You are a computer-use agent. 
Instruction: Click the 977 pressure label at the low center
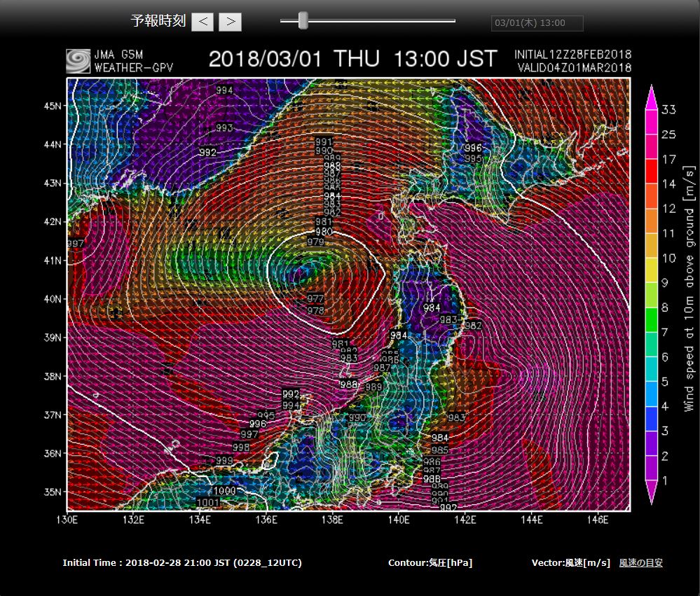tap(315, 299)
